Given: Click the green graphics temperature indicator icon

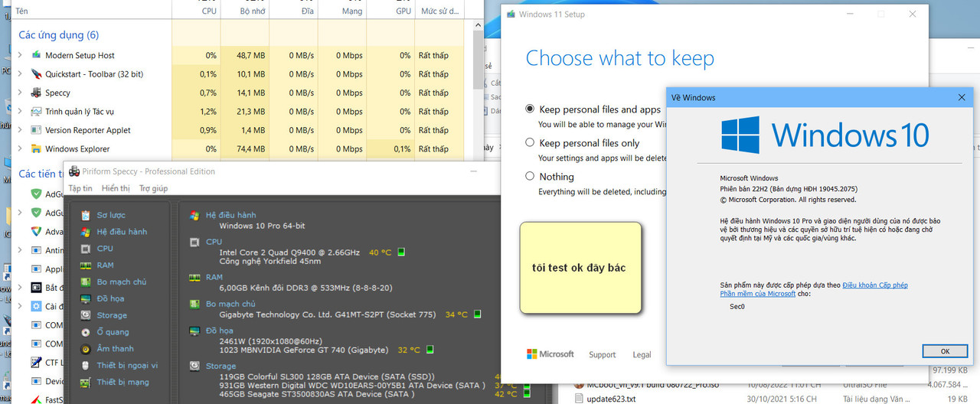Looking at the screenshot, I should 429,350.
